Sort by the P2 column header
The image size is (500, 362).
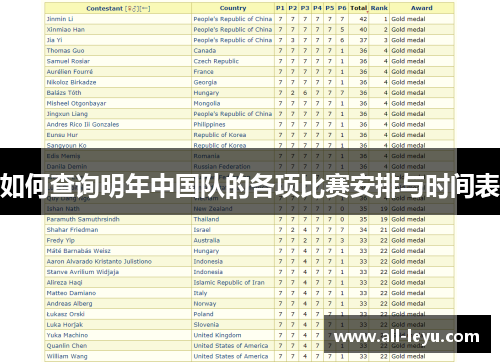pyautogui.click(x=292, y=8)
